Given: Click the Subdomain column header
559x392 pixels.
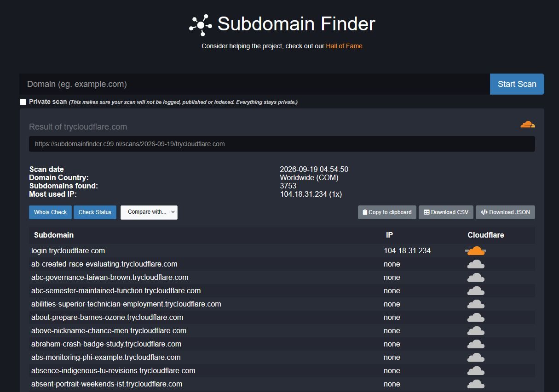Looking at the screenshot, I should (x=54, y=235).
